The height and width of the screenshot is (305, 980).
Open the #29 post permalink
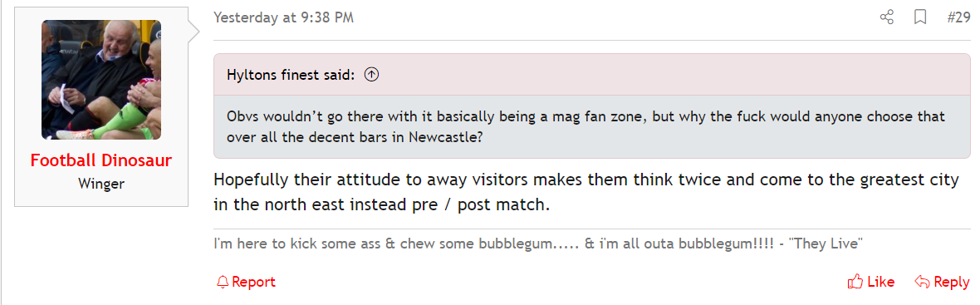[958, 17]
